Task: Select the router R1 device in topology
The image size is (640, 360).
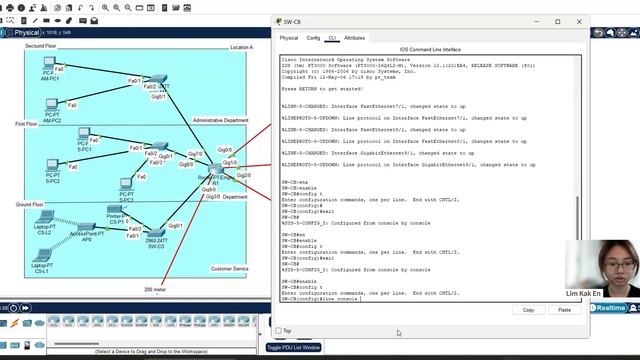Action: [x=216, y=169]
